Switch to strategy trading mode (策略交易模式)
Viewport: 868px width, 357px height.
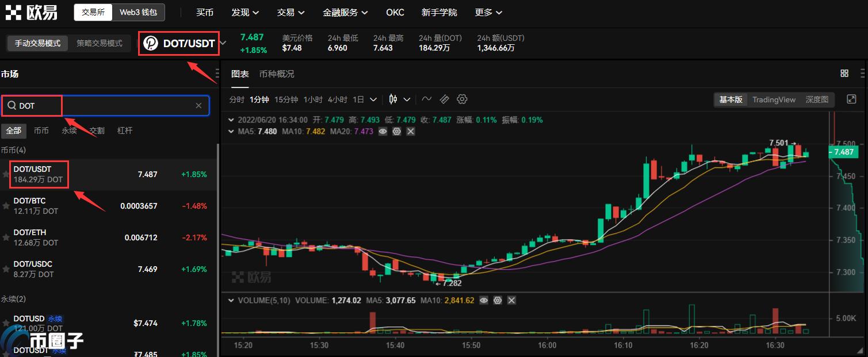point(100,43)
